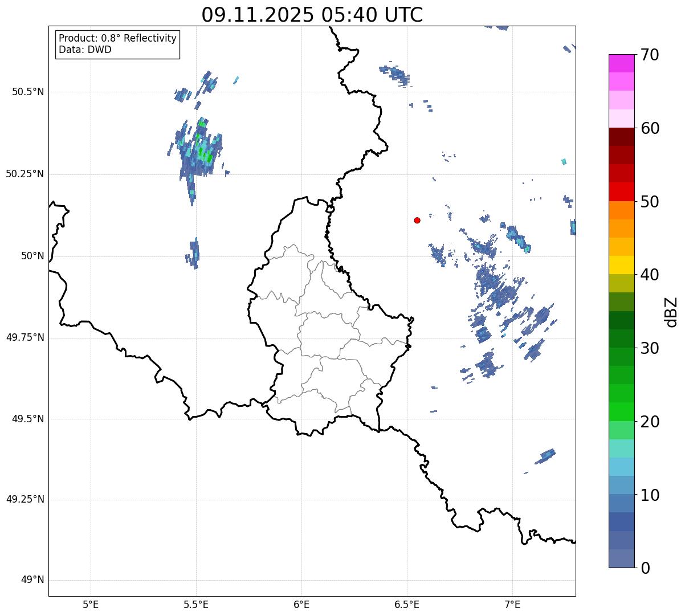The height and width of the screenshot is (616, 685).
Task: Click the '49.75°N' latitude label
Action: click(25, 337)
